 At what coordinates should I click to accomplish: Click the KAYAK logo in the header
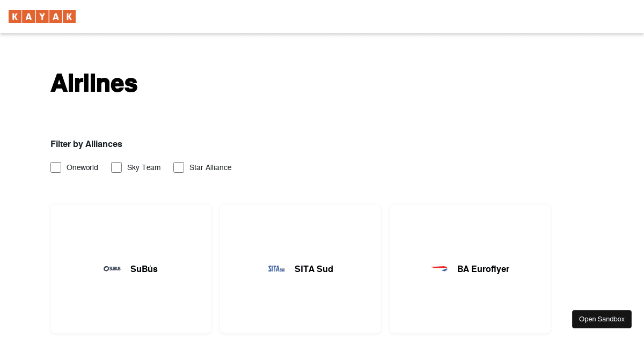[x=42, y=17]
